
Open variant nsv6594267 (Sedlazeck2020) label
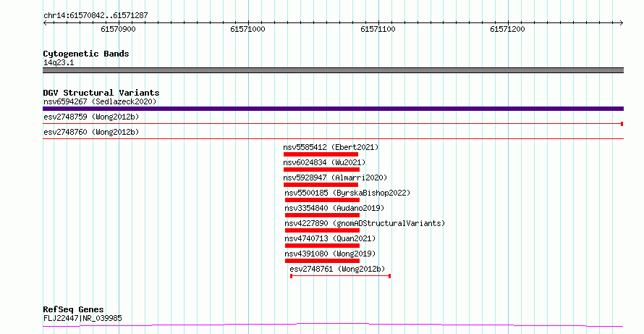click(100, 101)
